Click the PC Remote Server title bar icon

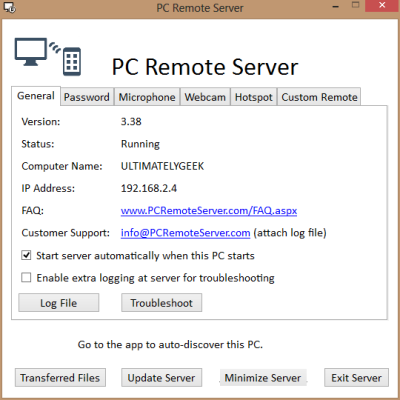click(x=9, y=8)
